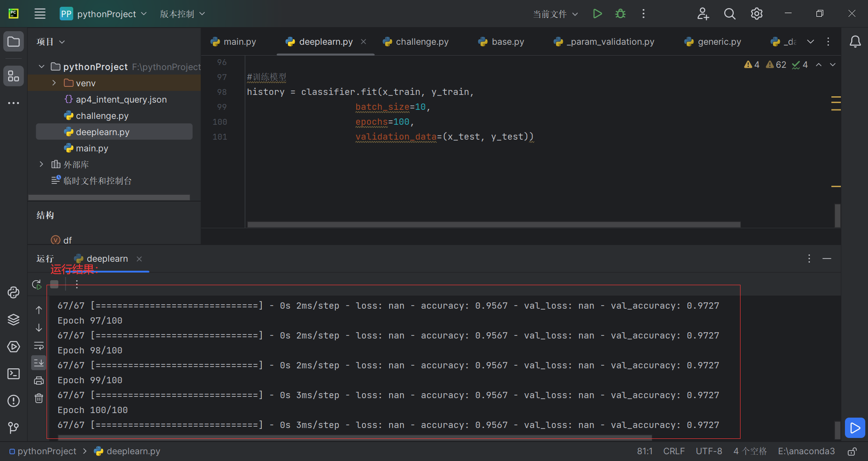
Task: Open the 当前文件 run configuration dropdown
Action: click(x=555, y=14)
